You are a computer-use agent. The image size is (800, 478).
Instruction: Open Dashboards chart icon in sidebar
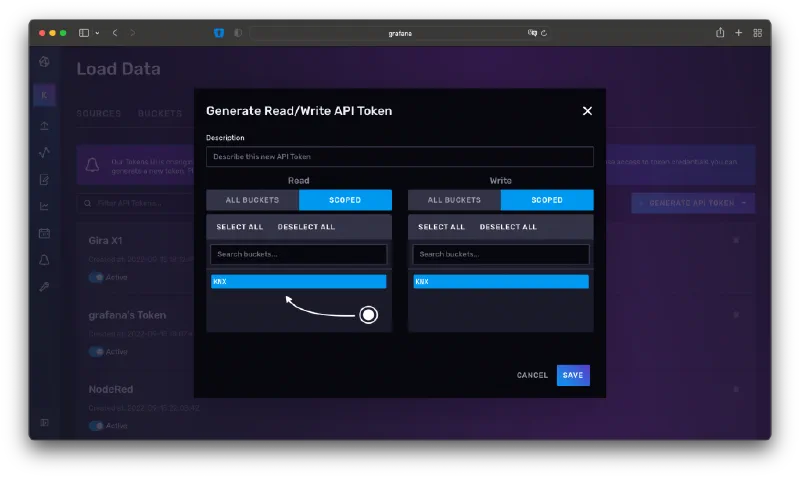44,206
